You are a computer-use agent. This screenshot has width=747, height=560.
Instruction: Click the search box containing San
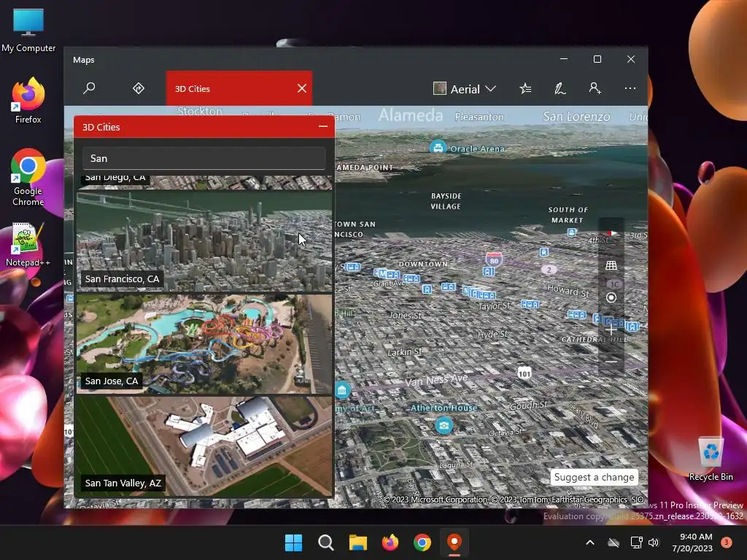[x=204, y=158]
